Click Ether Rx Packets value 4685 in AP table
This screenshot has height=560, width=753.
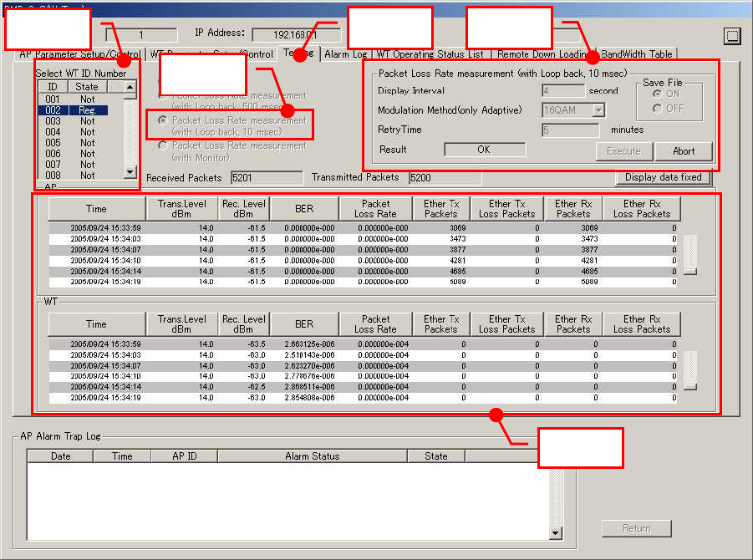tap(589, 272)
